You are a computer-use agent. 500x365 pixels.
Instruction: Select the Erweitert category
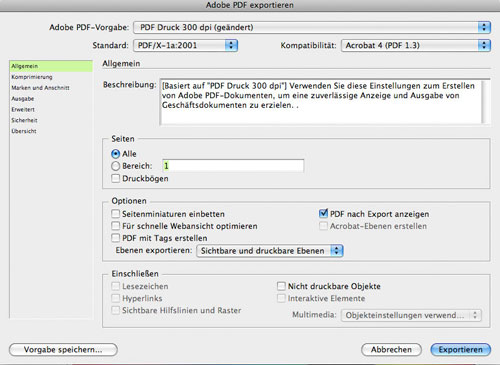coord(51,109)
